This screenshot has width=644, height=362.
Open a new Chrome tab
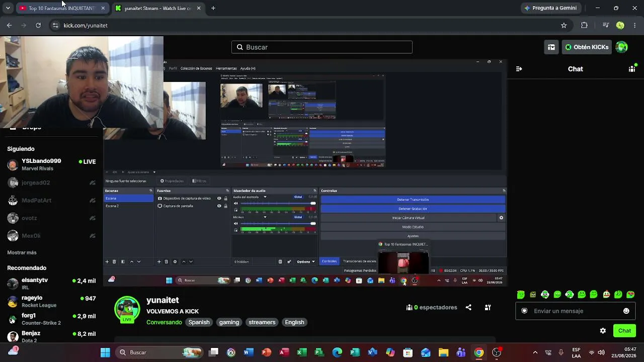(x=213, y=8)
